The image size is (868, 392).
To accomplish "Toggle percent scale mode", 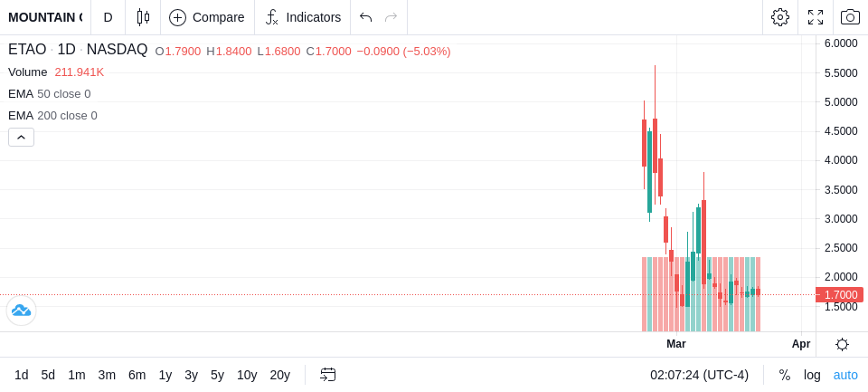I will [785, 375].
